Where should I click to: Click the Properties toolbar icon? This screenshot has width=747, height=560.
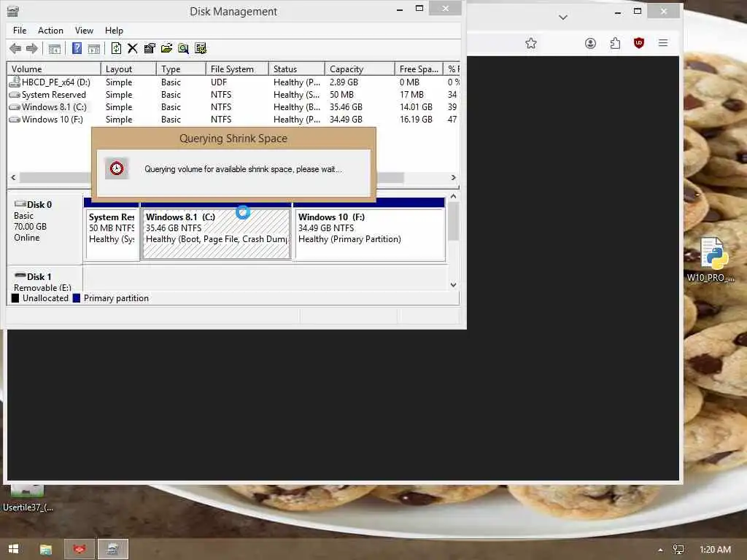(150, 48)
